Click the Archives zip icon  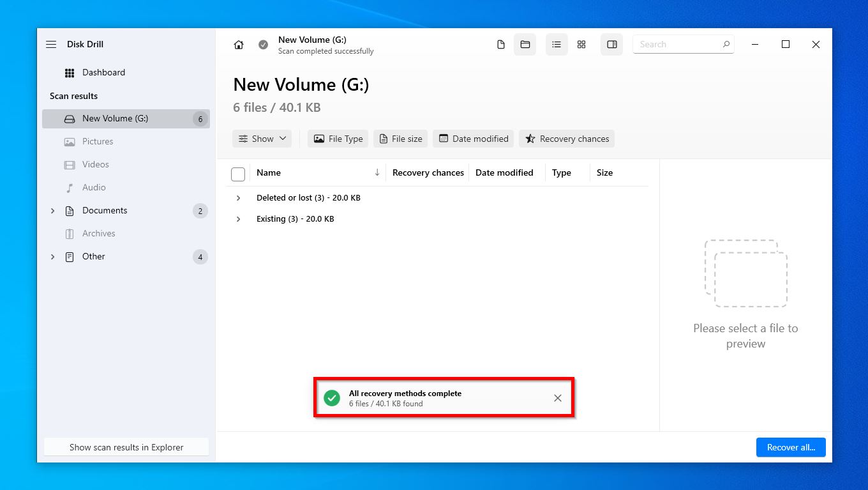(x=70, y=234)
